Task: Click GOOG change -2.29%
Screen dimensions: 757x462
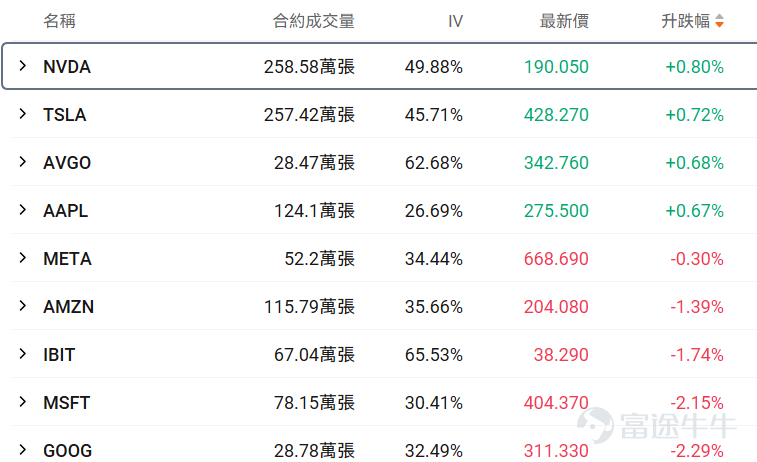Action: tap(697, 450)
